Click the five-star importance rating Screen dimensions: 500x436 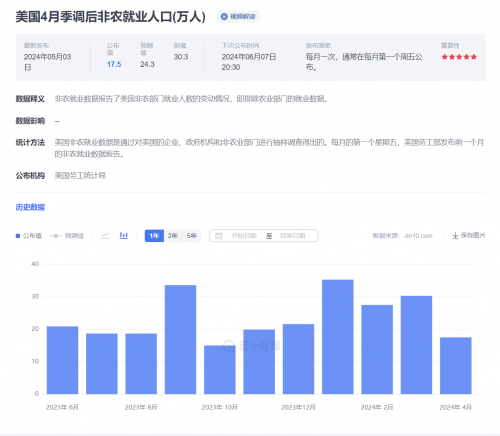459,57
